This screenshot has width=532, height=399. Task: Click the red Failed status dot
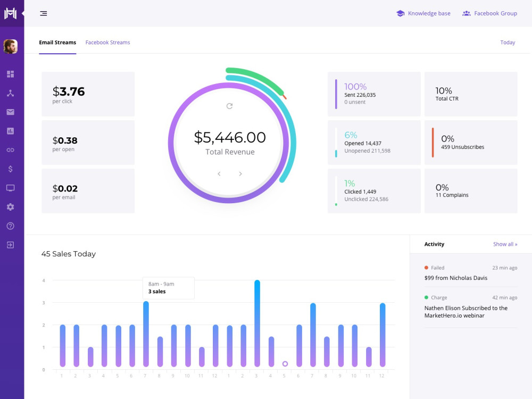(427, 268)
